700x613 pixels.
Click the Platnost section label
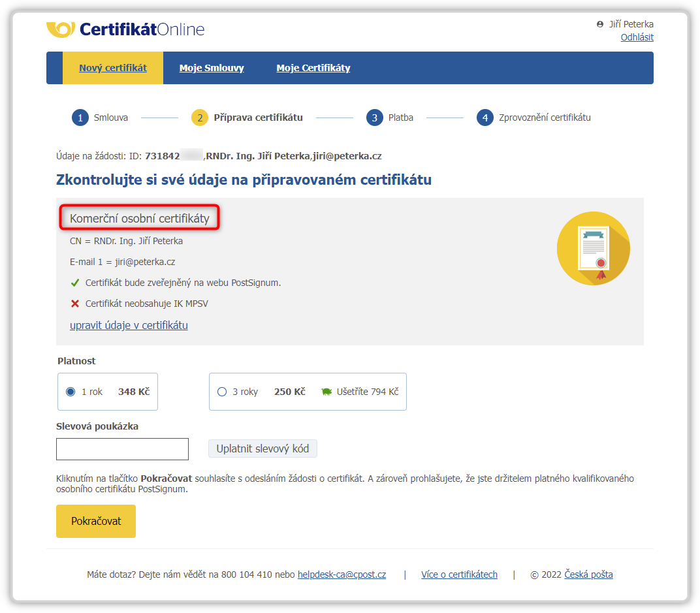pyautogui.click(x=76, y=361)
